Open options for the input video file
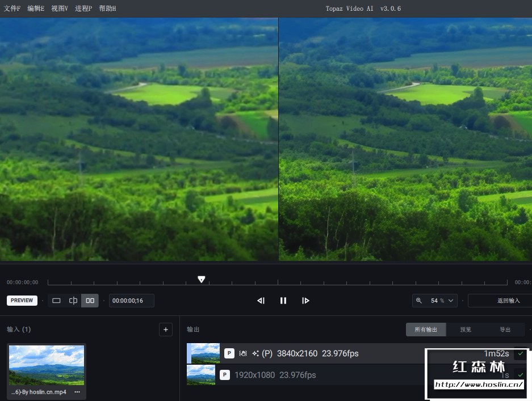532x401 pixels. click(76, 391)
